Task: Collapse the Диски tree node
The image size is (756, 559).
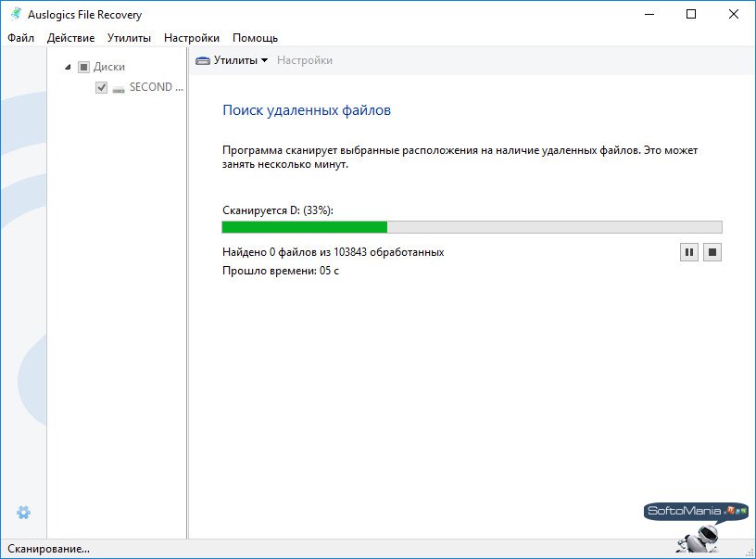Action: pos(67,66)
